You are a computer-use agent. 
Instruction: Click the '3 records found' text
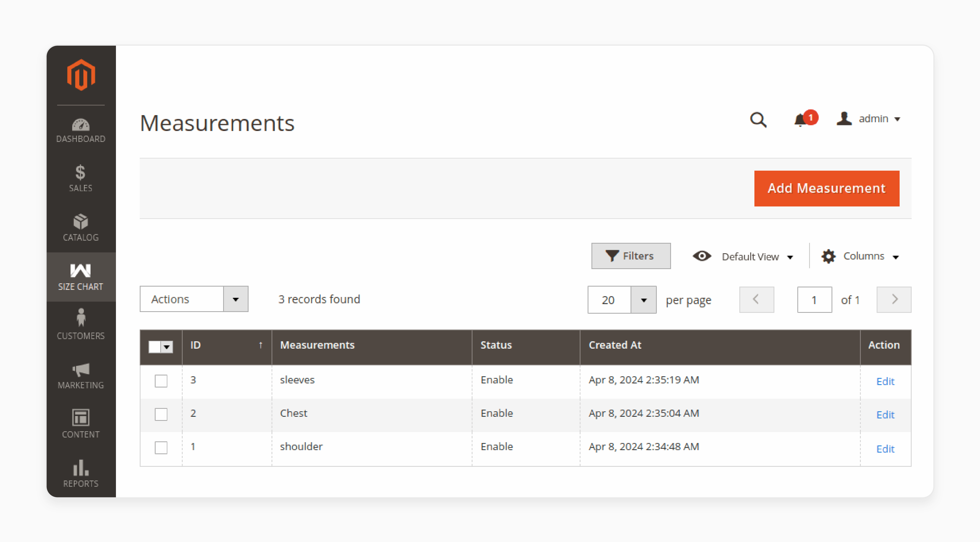(x=319, y=299)
